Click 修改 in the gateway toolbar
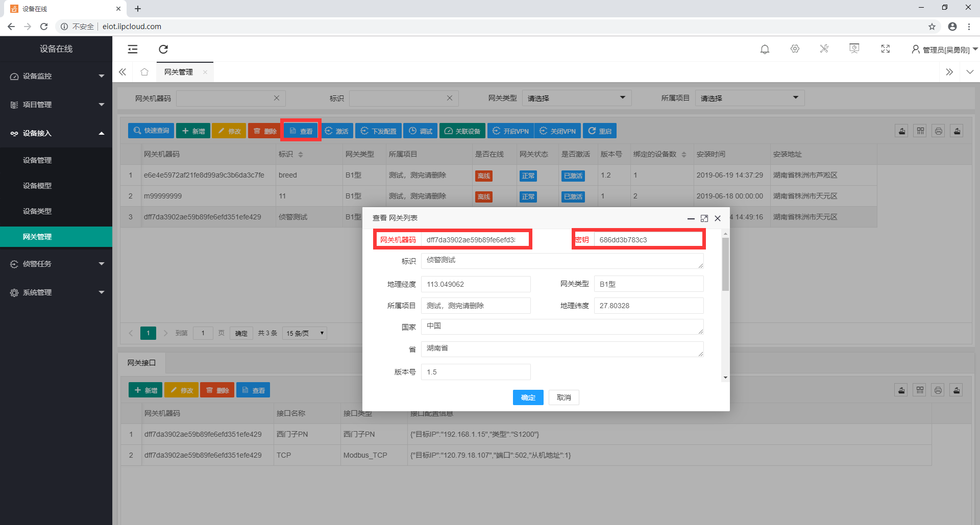The width and height of the screenshot is (980, 525). coord(229,131)
